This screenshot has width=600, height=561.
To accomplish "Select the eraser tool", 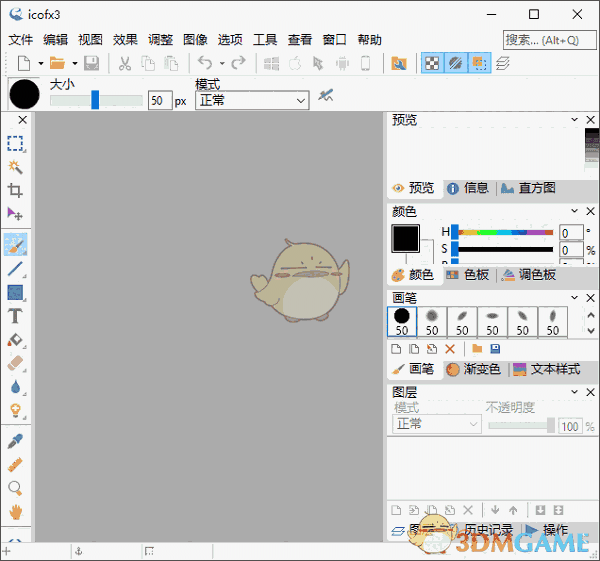I will pyautogui.click(x=15, y=364).
